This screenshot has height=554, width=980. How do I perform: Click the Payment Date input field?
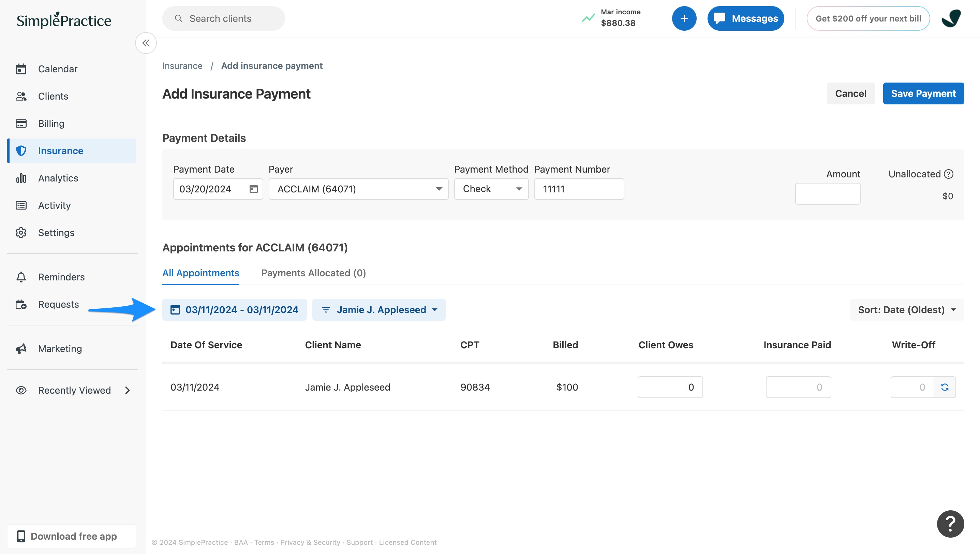[x=218, y=189]
